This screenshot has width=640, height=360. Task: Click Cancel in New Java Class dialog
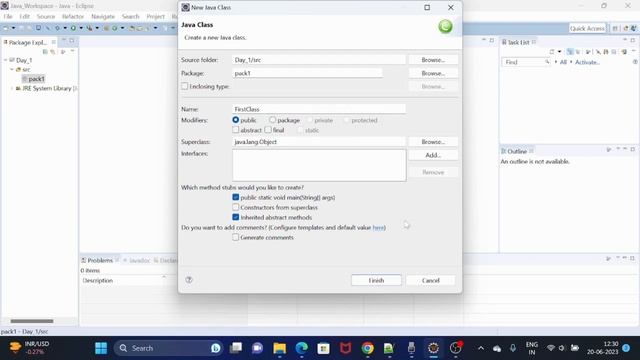(431, 280)
